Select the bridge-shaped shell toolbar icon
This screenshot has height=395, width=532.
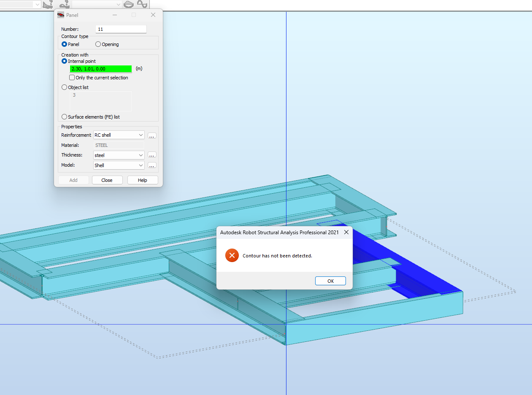tap(129, 4)
